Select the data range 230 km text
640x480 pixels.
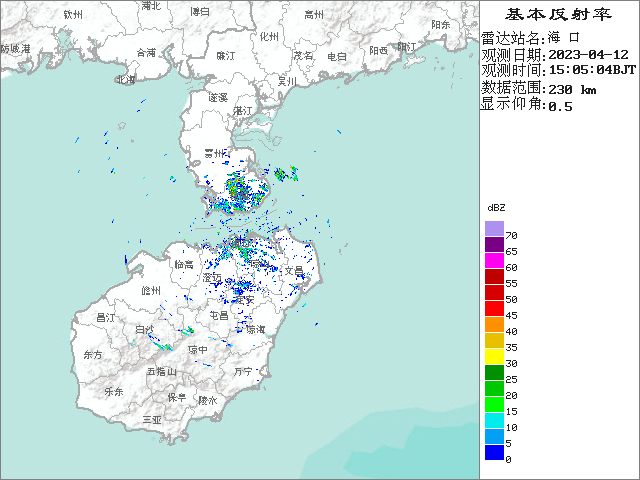pos(572,89)
